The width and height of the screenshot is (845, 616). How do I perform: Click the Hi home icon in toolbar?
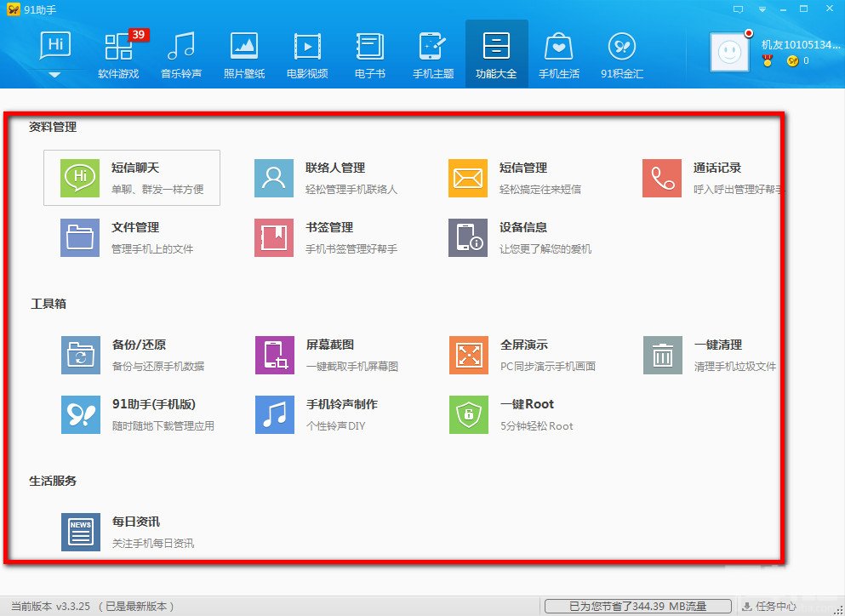point(55,45)
